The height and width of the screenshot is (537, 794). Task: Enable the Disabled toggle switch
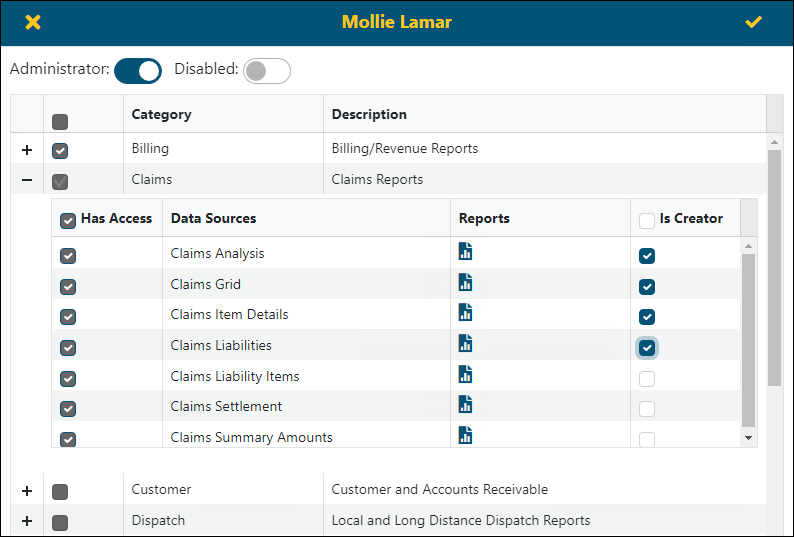coord(266,70)
